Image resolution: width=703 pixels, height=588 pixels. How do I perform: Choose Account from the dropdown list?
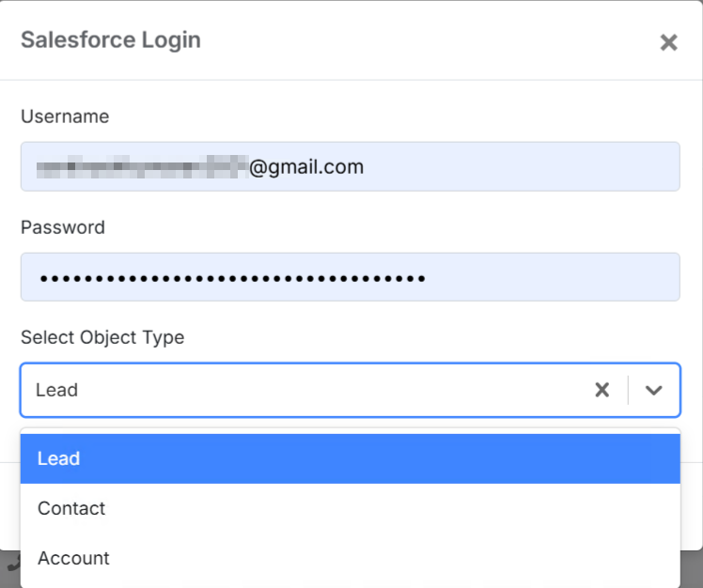point(350,558)
